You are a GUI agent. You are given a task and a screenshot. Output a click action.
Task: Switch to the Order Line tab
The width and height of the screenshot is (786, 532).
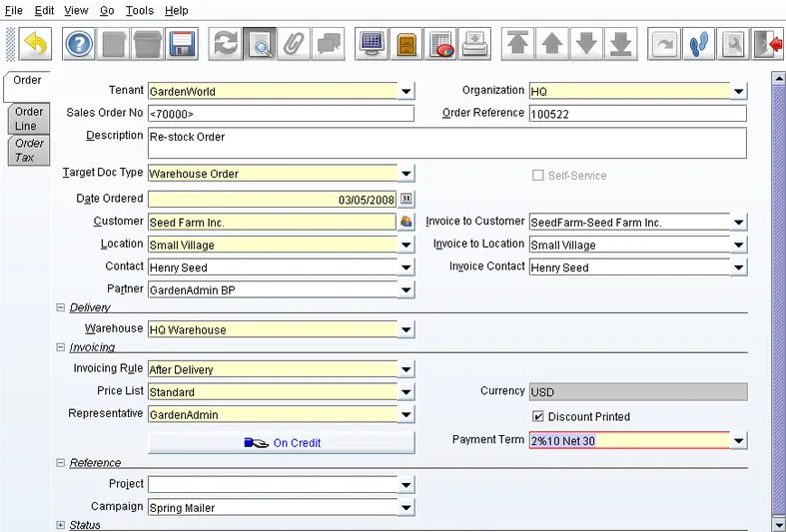pyautogui.click(x=29, y=119)
